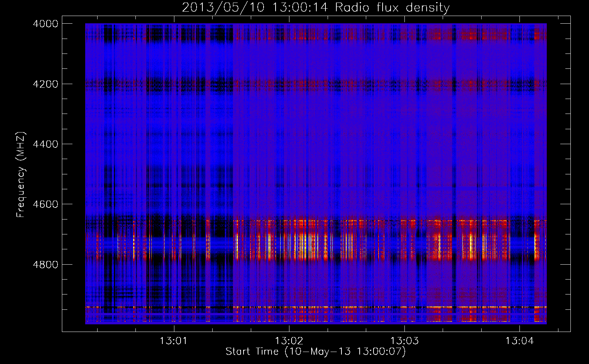Click the 'Start Time (10-May-13 13:00:07)' label

tap(316, 352)
